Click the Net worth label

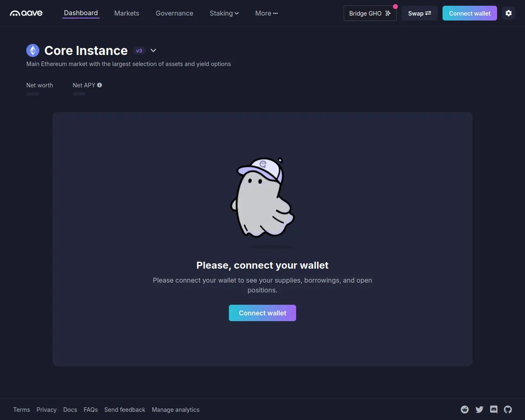39,85
